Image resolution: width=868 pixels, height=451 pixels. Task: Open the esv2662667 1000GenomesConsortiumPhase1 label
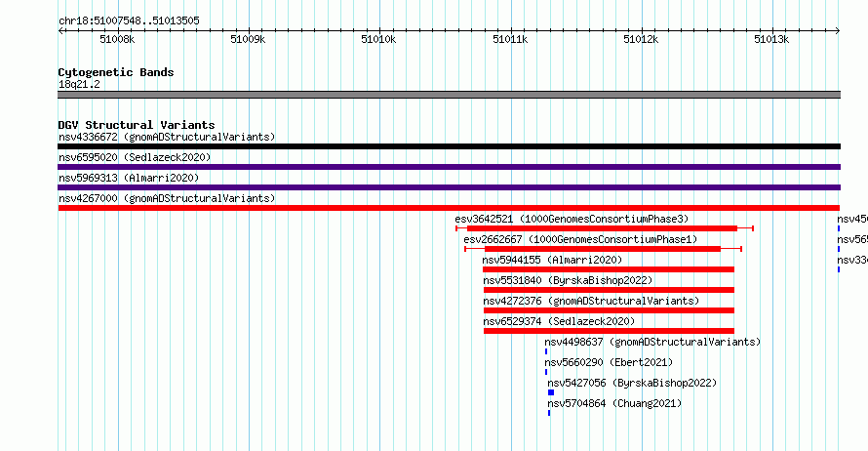(580, 239)
